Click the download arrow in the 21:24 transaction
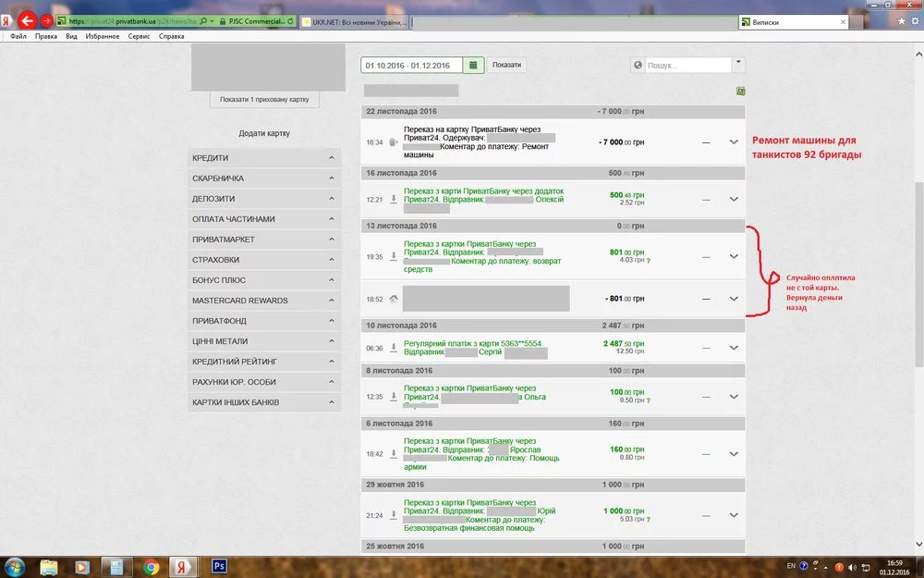The width and height of the screenshot is (924, 578). pyautogui.click(x=393, y=515)
